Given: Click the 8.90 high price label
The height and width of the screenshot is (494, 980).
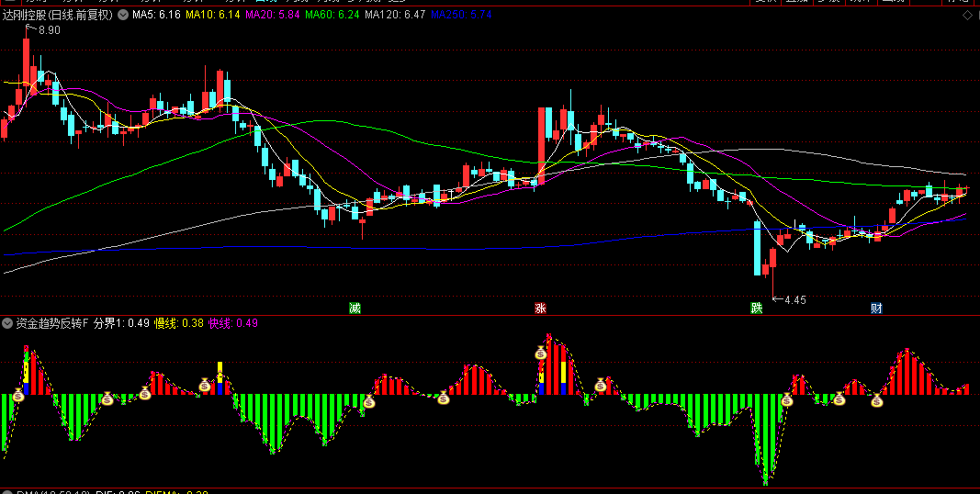Looking at the screenshot, I should tap(50, 30).
